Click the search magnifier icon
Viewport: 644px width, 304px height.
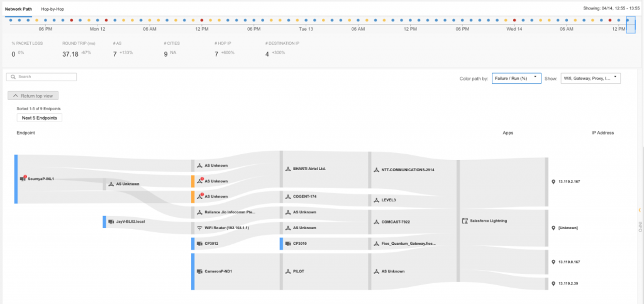click(14, 77)
